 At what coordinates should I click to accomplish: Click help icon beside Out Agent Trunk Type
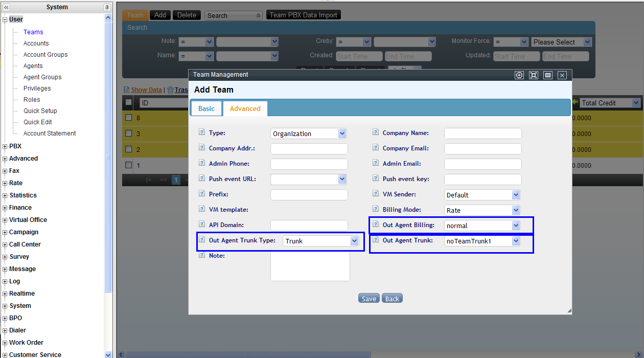[201, 240]
